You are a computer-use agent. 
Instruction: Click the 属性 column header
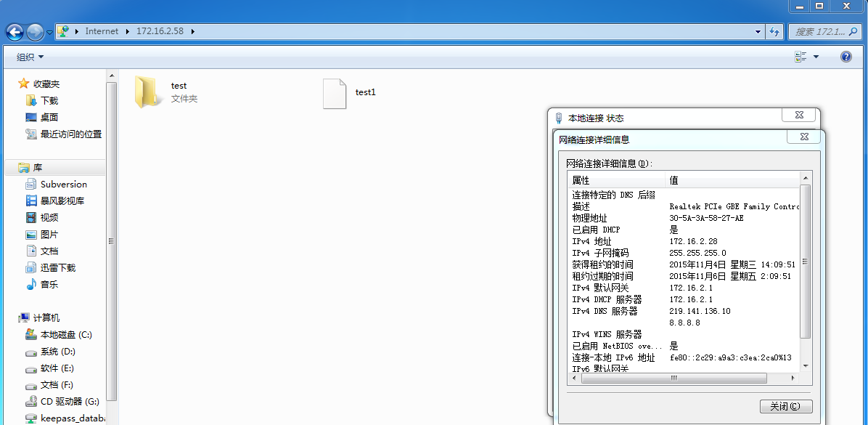point(617,180)
